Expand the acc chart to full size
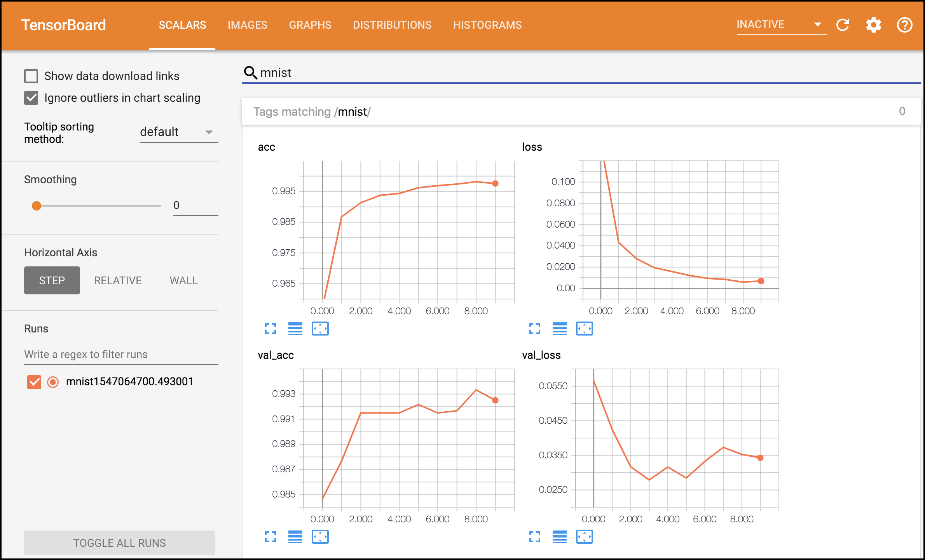The height and width of the screenshot is (560, 925). 271,329
